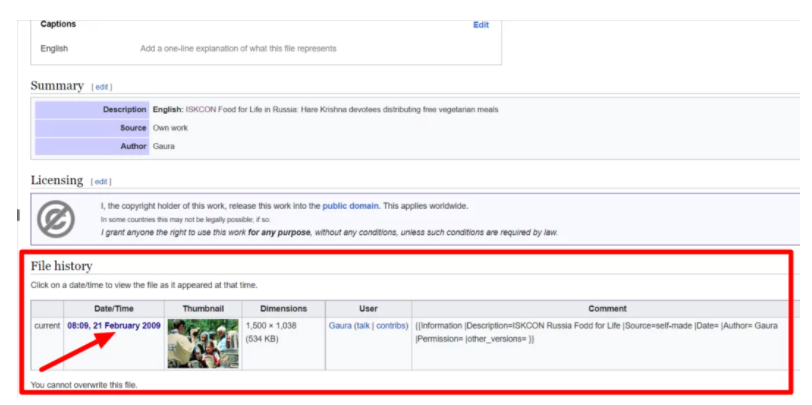Edit the Summary section
Viewport: 812px width, 405px height.
tap(102, 87)
